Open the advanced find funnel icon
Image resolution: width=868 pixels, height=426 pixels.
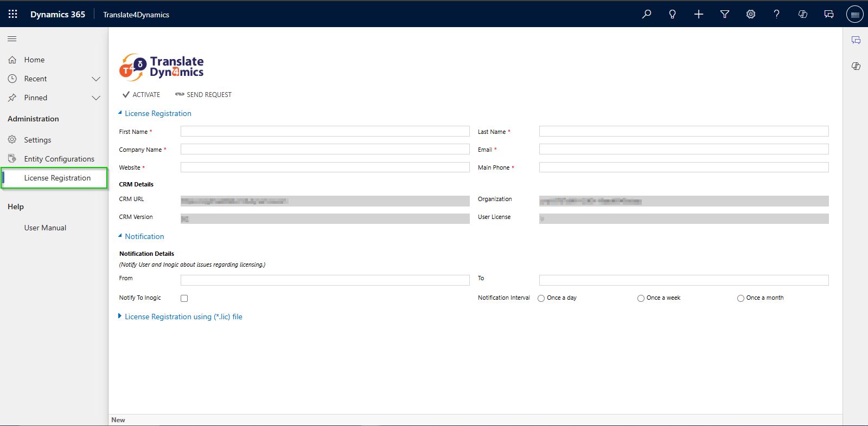(x=724, y=14)
